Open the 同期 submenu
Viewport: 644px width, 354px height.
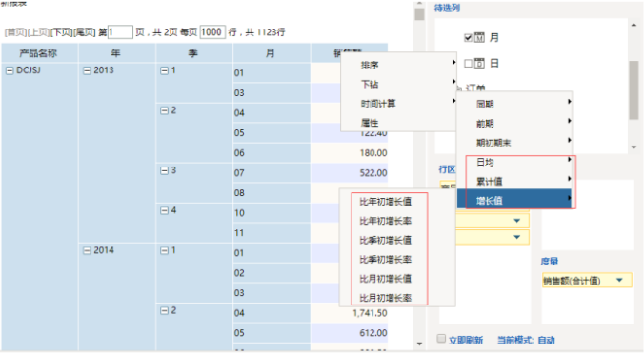tap(514, 104)
